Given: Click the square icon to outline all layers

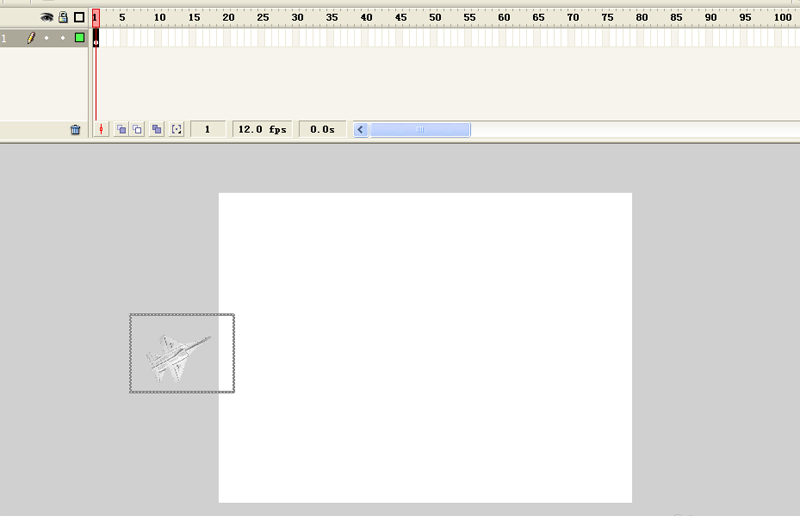Looking at the screenshot, I should (x=79, y=17).
